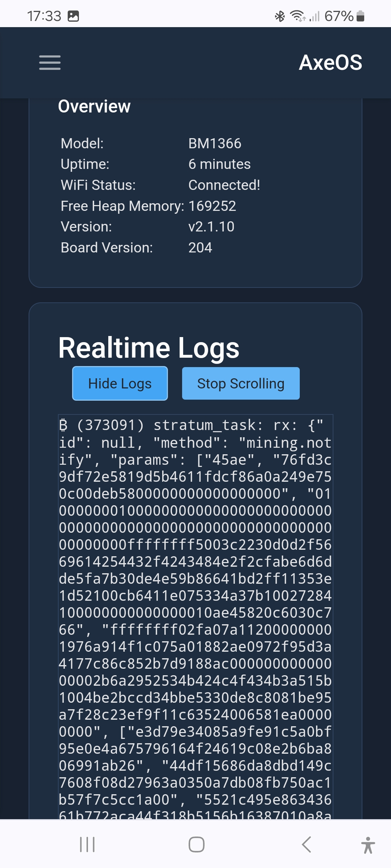Tap the cellular signal strength icon
This screenshot has height=868, width=391.
pos(315,16)
